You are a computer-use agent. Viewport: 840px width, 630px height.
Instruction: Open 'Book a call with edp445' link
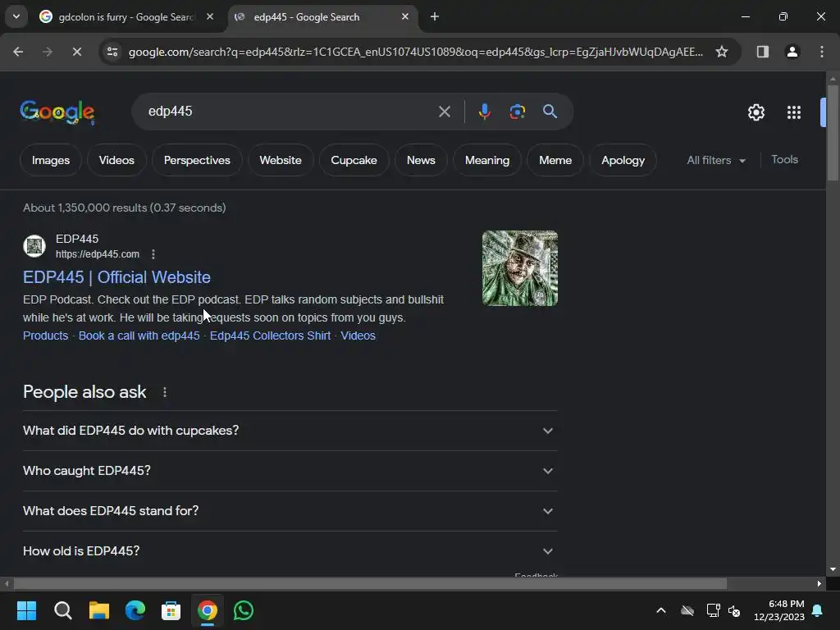click(x=139, y=336)
